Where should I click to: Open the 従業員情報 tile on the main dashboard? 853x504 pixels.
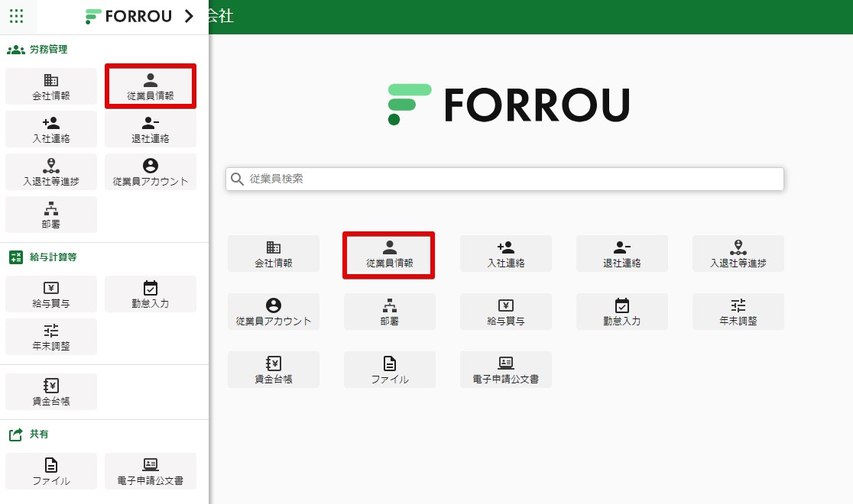[x=390, y=254]
